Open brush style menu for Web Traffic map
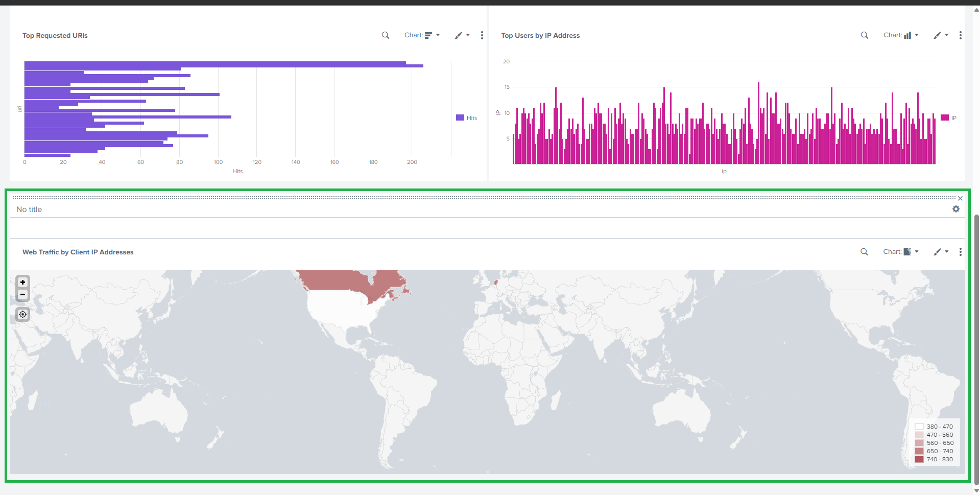 click(941, 252)
